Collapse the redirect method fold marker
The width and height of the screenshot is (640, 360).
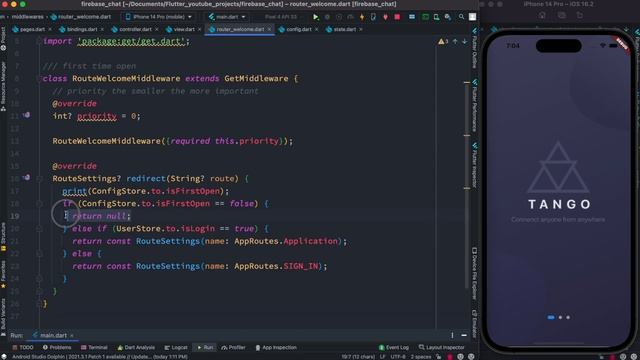pos(39,178)
